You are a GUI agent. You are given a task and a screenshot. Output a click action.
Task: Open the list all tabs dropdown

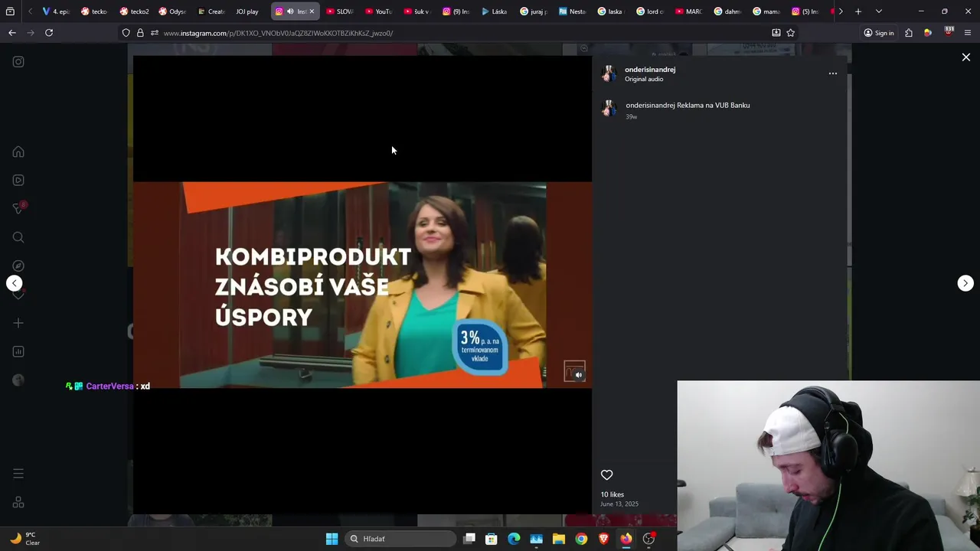coord(878,11)
